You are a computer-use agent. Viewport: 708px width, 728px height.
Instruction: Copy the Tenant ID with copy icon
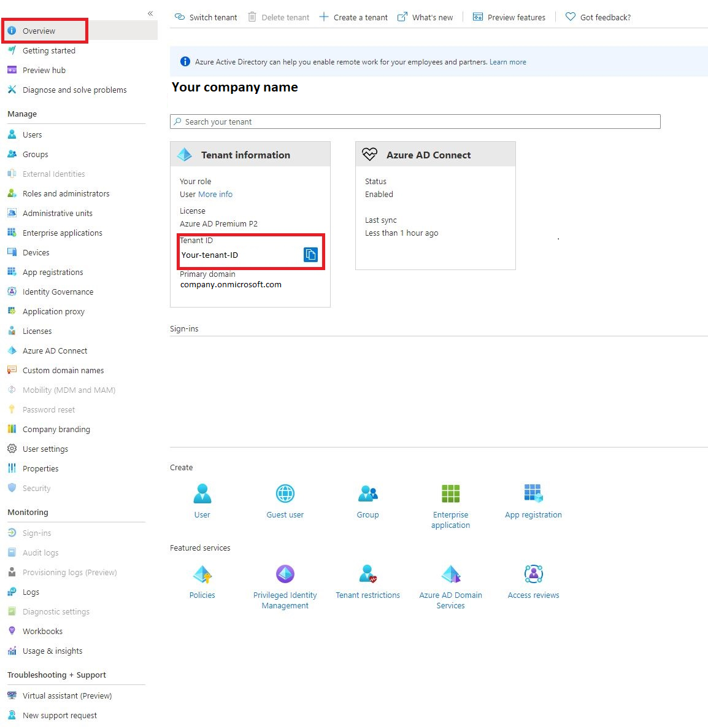[x=310, y=254]
